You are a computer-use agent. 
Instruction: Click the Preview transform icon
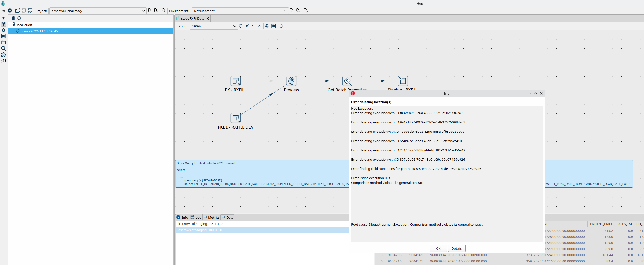click(x=291, y=81)
